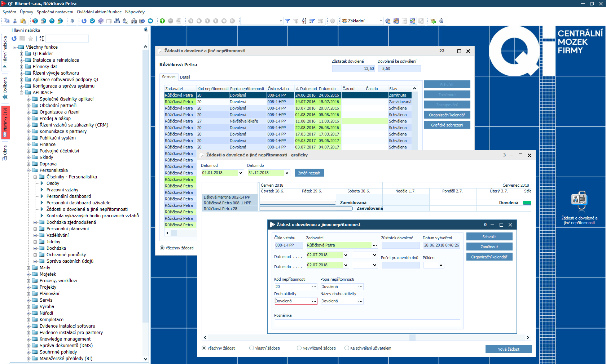Click the Změň rozsah button
Image resolution: width=606 pixels, height=364 pixels.
309,173
